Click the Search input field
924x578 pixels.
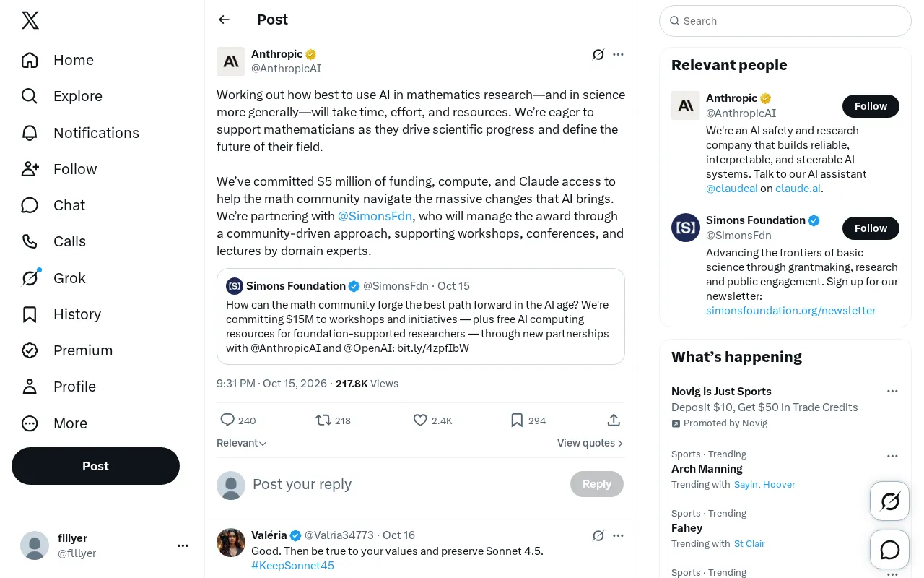click(785, 21)
